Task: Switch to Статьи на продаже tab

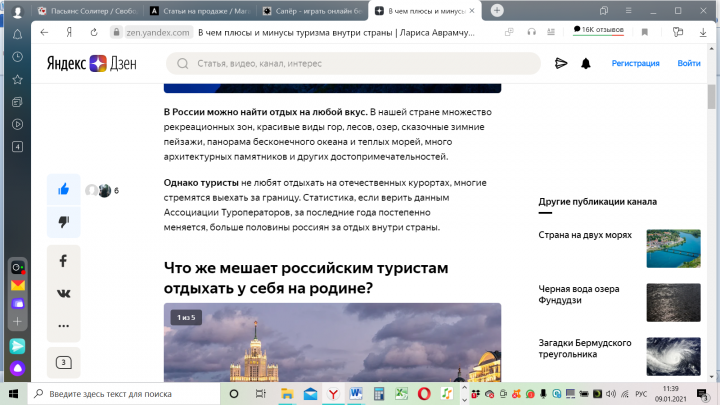Action: point(200,11)
